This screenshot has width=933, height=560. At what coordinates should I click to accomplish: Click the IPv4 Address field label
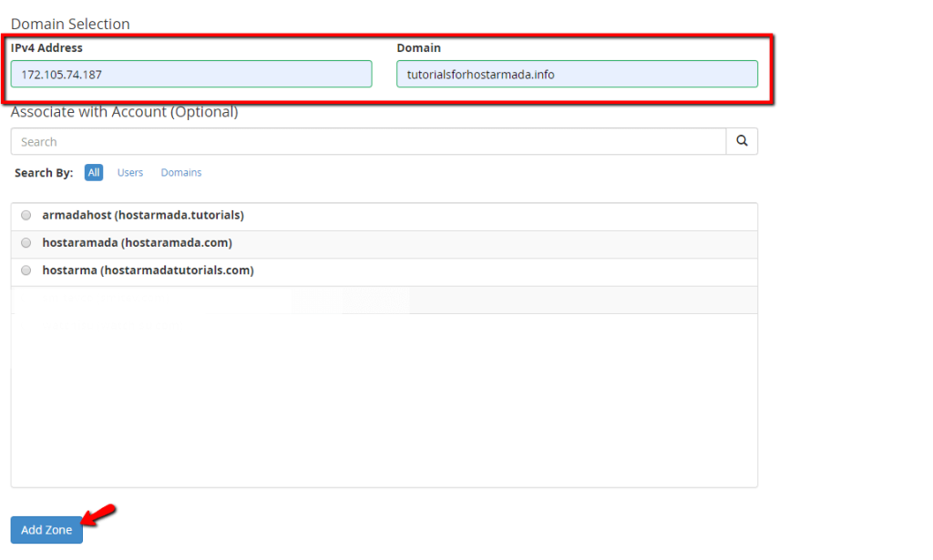[46, 47]
